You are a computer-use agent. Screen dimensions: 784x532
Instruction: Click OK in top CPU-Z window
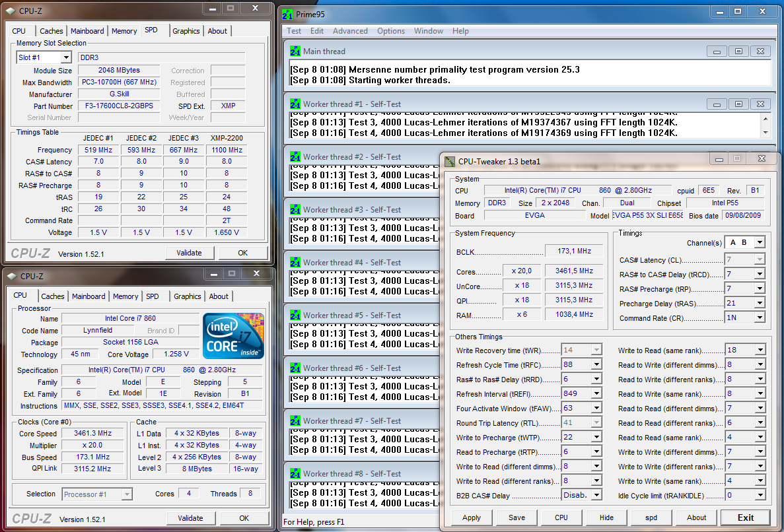coord(242,253)
